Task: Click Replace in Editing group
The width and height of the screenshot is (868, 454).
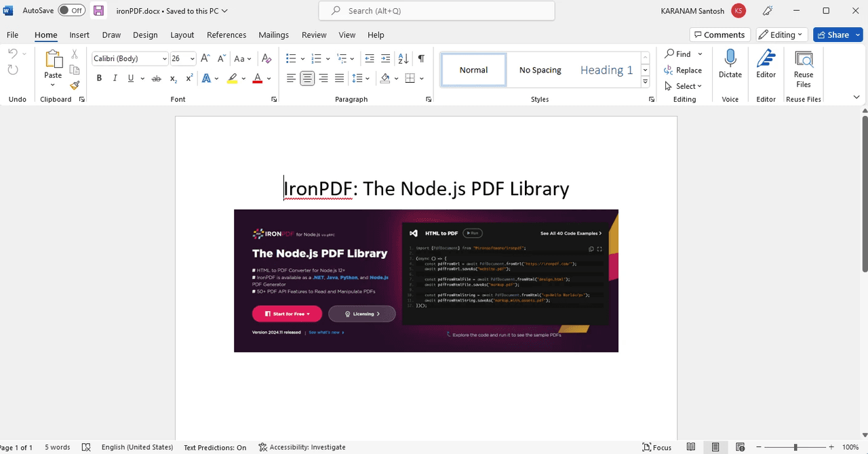Action: pyautogui.click(x=683, y=70)
